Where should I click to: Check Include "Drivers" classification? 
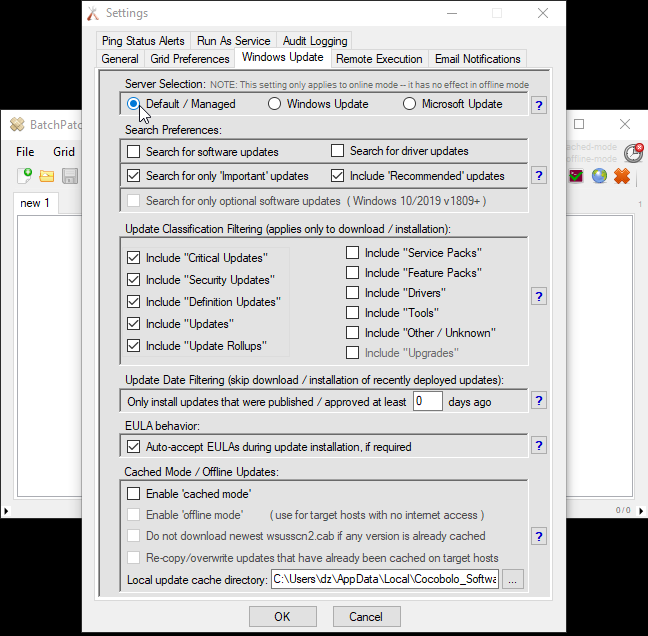pyautogui.click(x=353, y=293)
